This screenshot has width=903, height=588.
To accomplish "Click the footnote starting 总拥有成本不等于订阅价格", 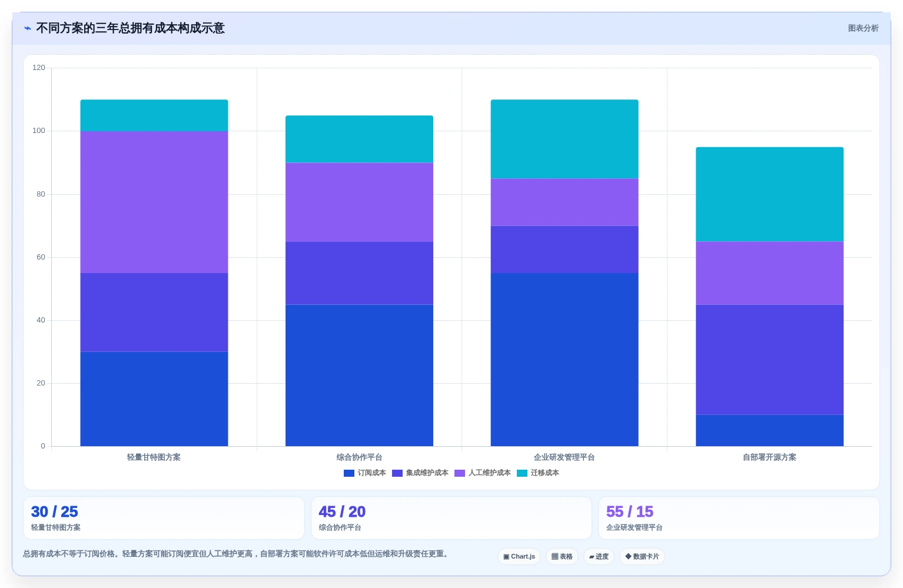I will coord(237,554).
